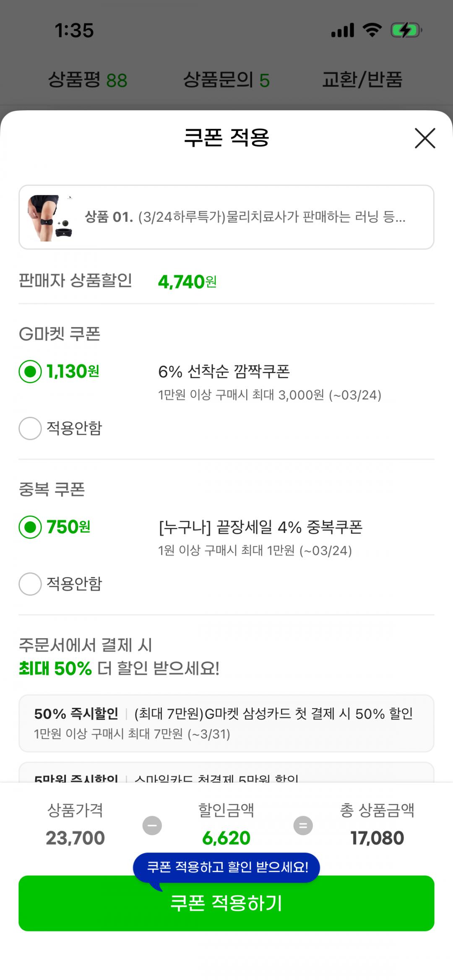The width and height of the screenshot is (453, 980).
Task: Open the 삼성카드 50% 즉시할인 offer
Action: tap(226, 723)
